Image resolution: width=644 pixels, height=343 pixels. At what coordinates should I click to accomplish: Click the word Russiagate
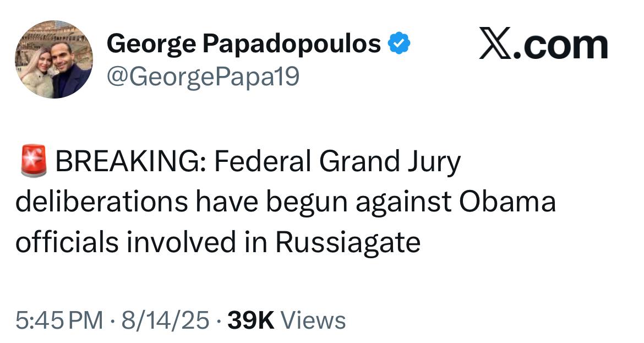(x=348, y=242)
